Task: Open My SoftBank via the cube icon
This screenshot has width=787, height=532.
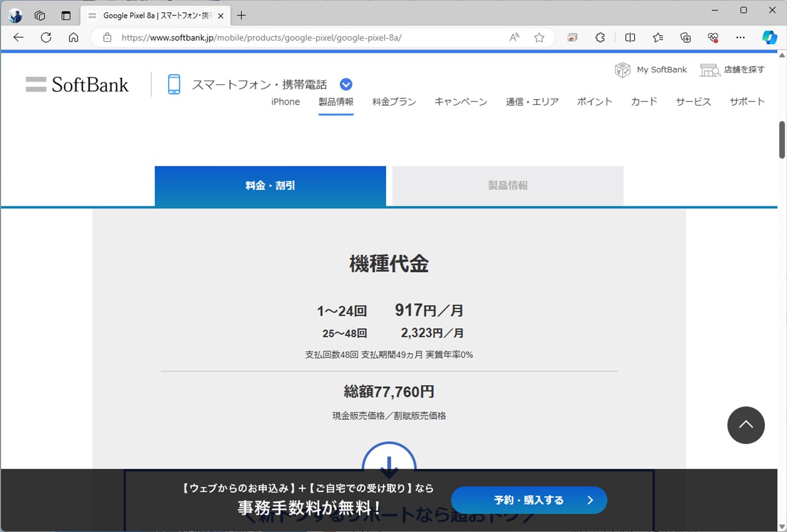Action: pyautogui.click(x=622, y=69)
